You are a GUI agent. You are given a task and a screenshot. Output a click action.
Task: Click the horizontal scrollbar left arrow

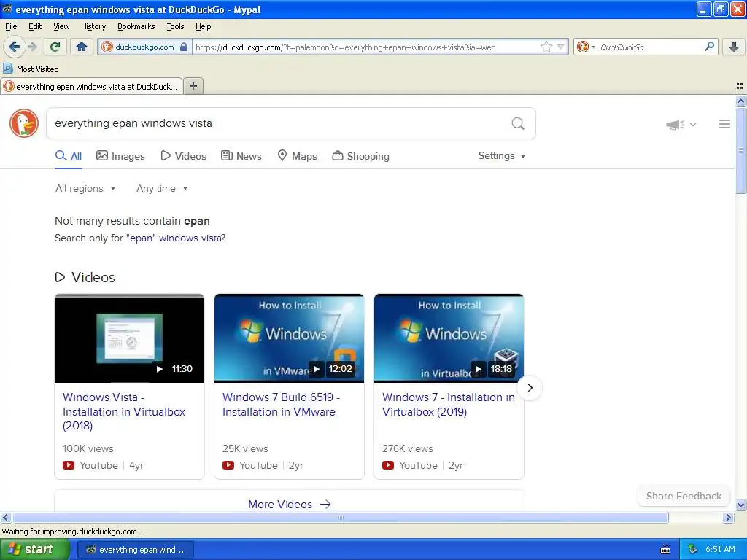click(5, 517)
